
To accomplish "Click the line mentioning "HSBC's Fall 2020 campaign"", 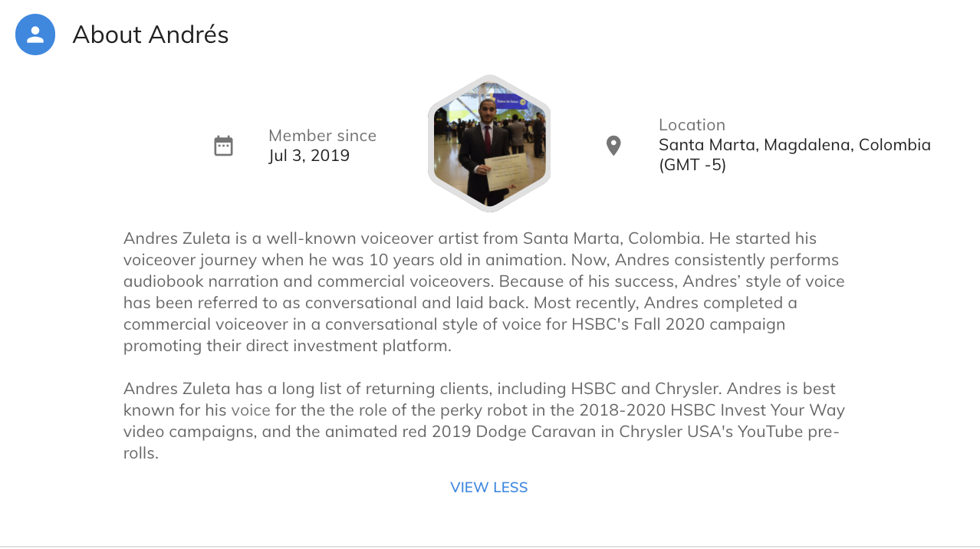I will 454,324.
